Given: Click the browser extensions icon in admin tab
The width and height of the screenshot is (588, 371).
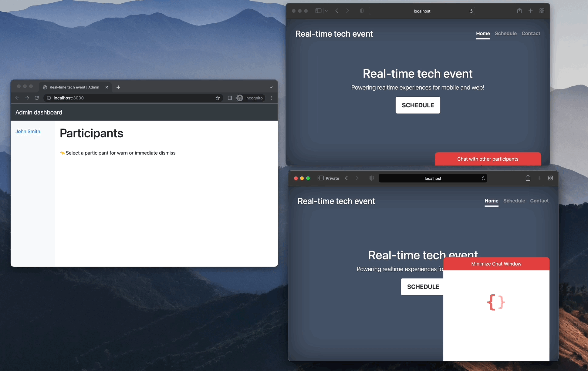Looking at the screenshot, I should pos(230,98).
